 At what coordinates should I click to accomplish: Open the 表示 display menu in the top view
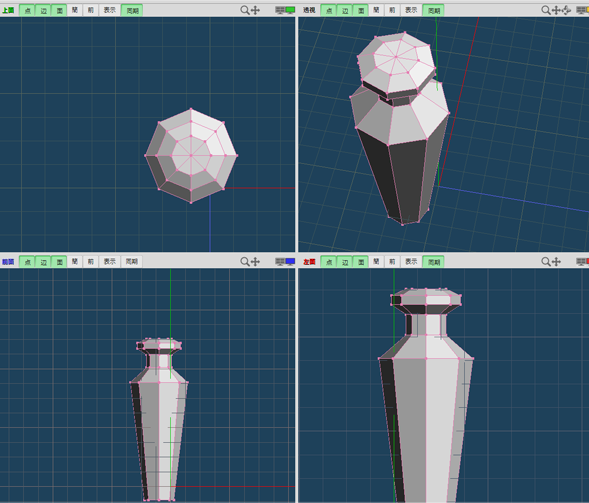pos(110,11)
